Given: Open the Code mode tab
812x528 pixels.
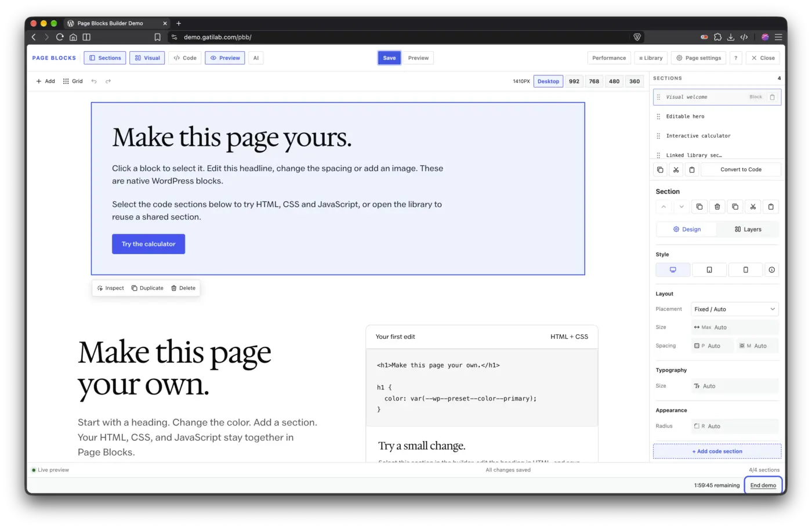Looking at the screenshot, I should 185,58.
